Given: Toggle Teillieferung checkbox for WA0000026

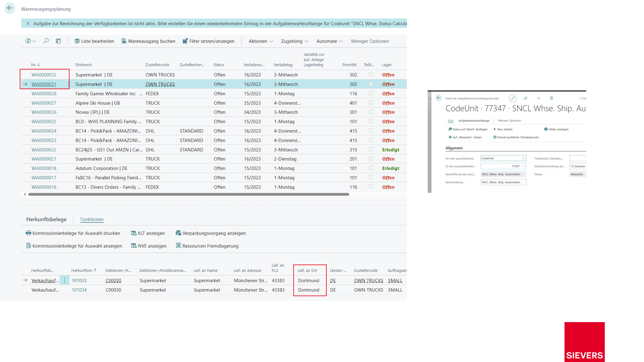Looking at the screenshot, I should pos(371,112).
